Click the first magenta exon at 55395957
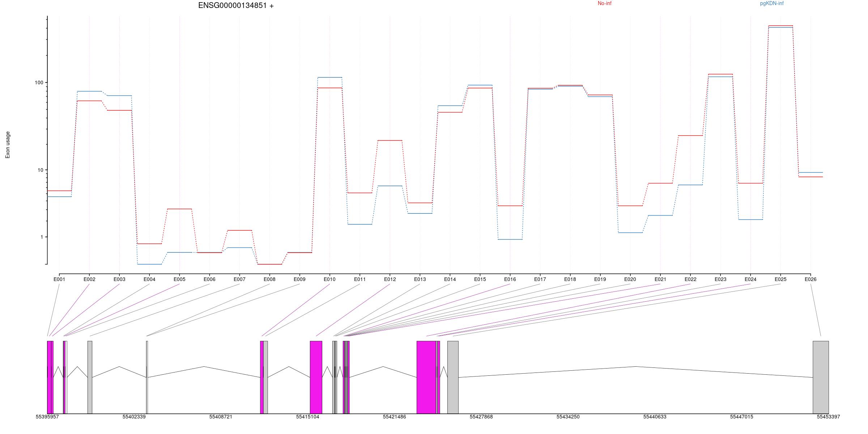This screenshot has height=434, width=868. click(50, 377)
